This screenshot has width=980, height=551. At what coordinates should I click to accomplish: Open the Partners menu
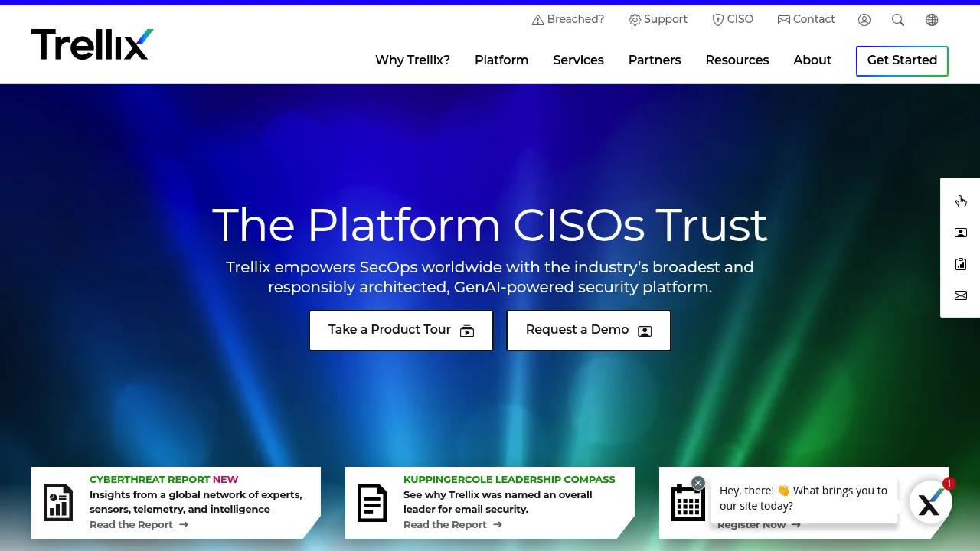point(655,60)
